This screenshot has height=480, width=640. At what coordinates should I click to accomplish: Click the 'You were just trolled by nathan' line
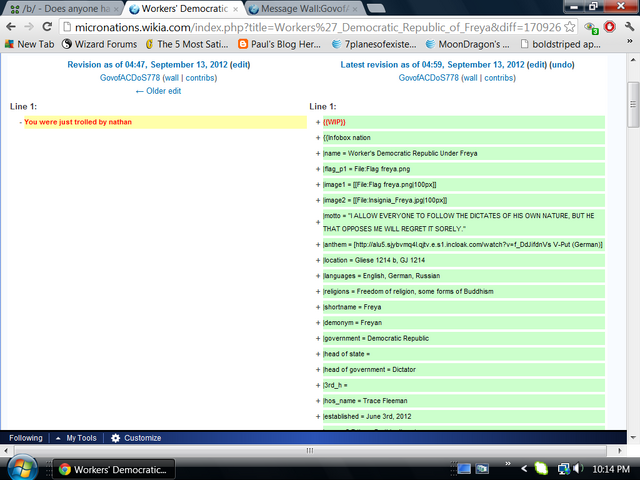pyautogui.click(x=165, y=122)
